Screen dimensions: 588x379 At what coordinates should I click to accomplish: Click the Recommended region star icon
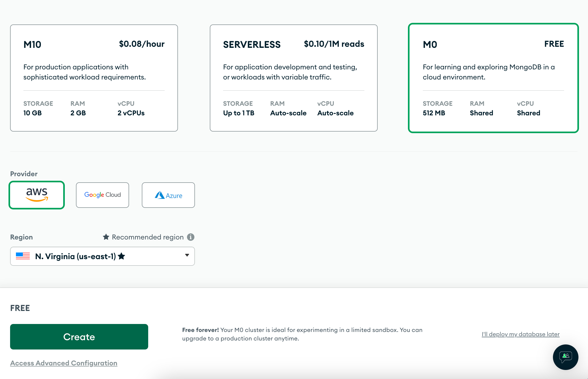tap(105, 237)
